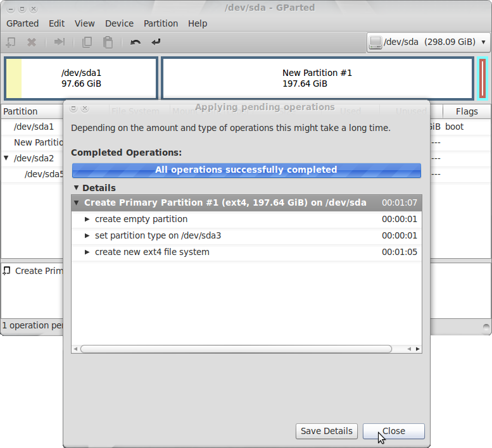Viewport: 492px width, 448px height.
Task: Click the dialog's title bar maximize icon
Action: pyautogui.click(x=73, y=108)
